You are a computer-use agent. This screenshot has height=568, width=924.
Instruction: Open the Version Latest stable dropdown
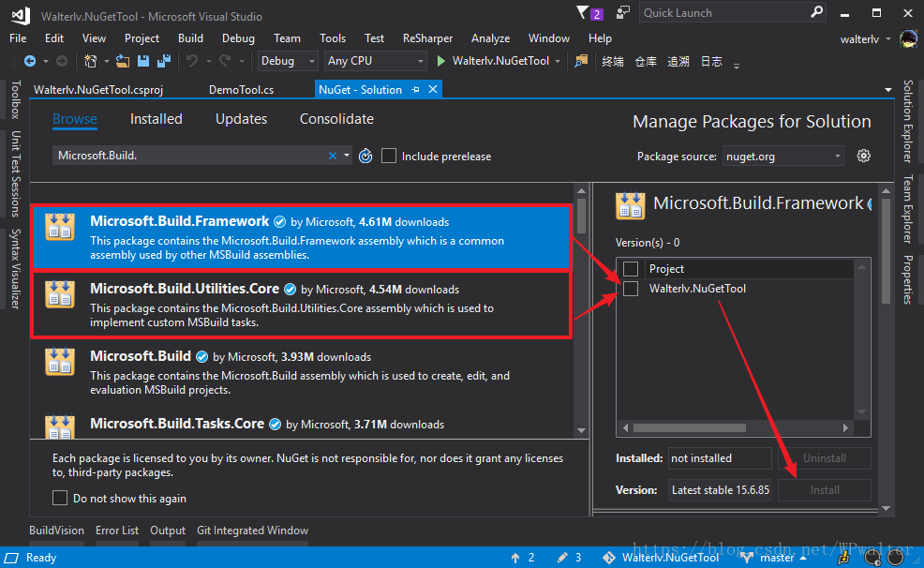click(x=720, y=489)
